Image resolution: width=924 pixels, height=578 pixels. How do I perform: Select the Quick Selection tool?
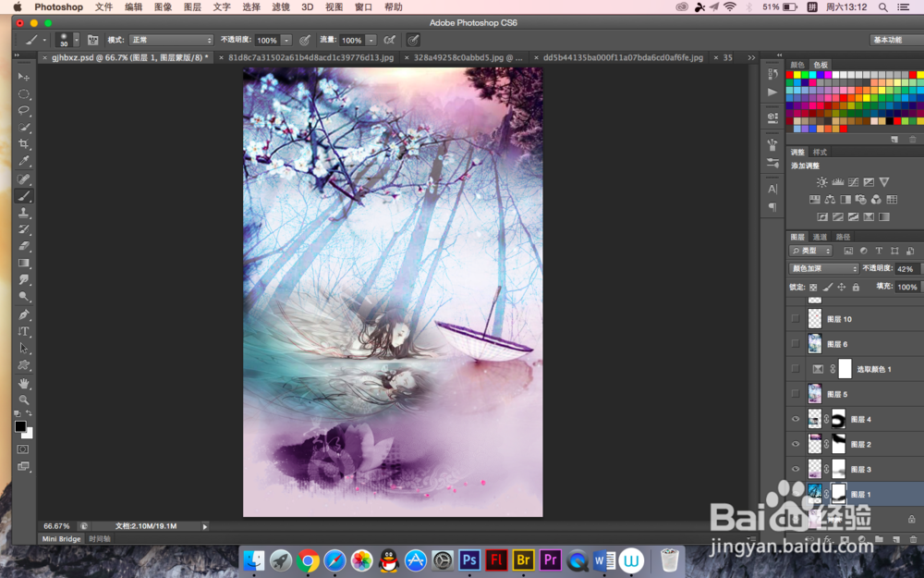click(x=24, y=127)
